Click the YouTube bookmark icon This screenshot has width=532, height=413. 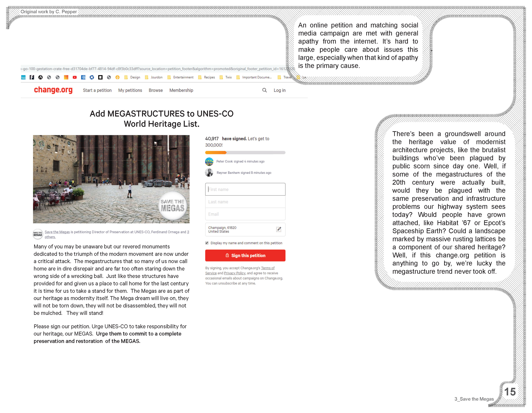click(74, 77)
